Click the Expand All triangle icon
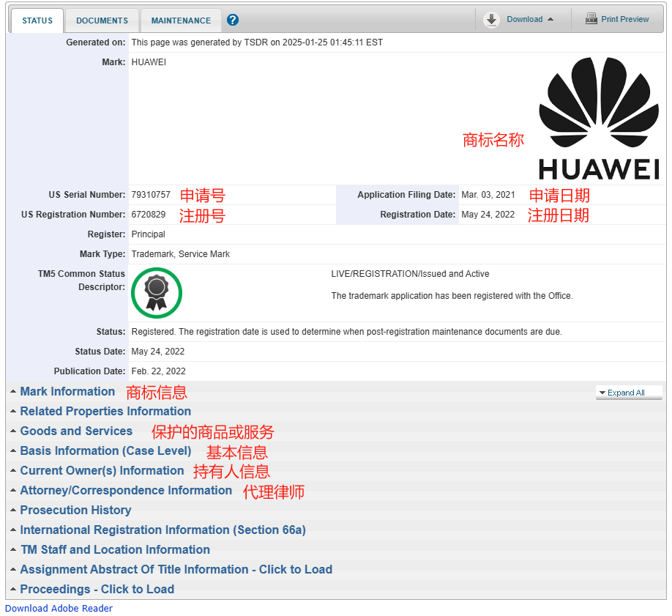This screenshot has height=616, width=672. point(602,393)
